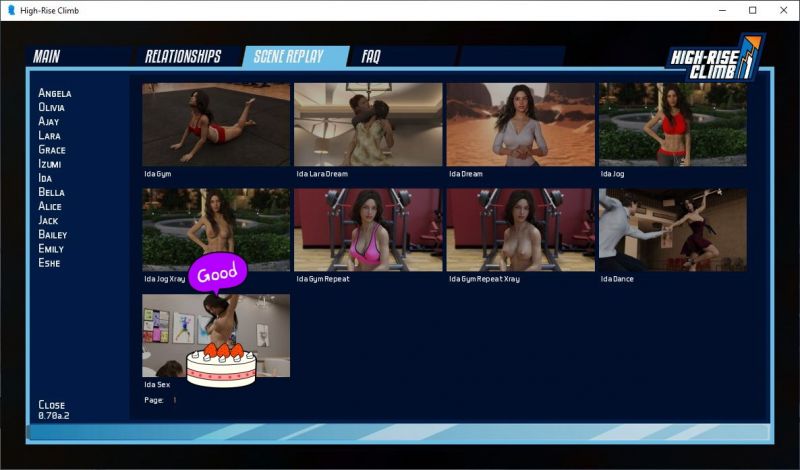This screenshot has height=470, width=800.
Task: Pick Izumi in the character list
Action: pos(49,164)
